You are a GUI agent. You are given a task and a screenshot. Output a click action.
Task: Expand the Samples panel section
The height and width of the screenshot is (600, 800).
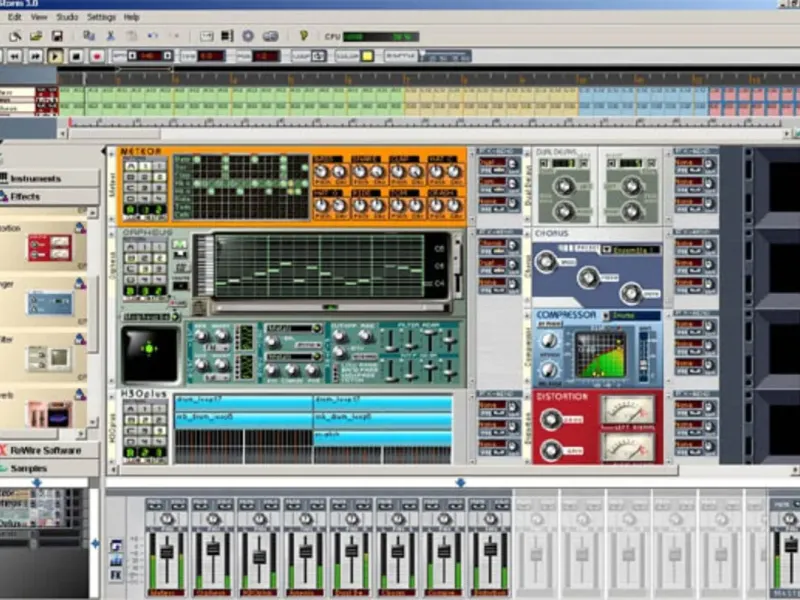click(30, 468)
